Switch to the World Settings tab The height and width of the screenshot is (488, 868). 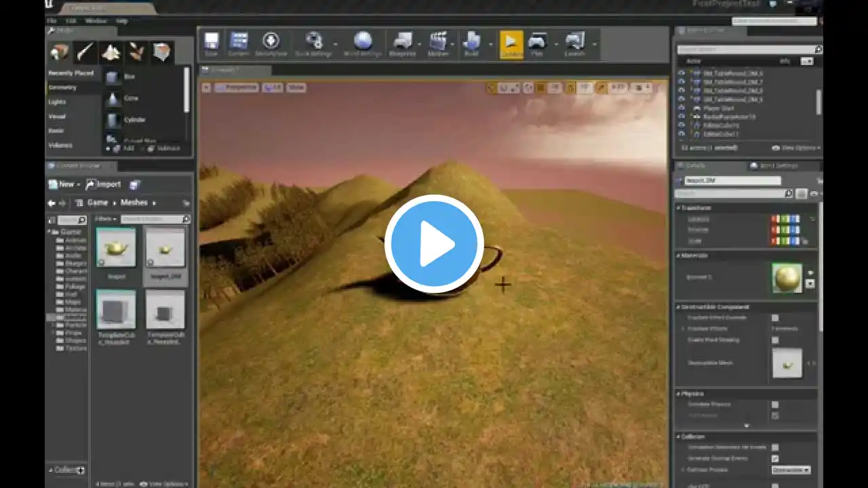pos(778,166)
